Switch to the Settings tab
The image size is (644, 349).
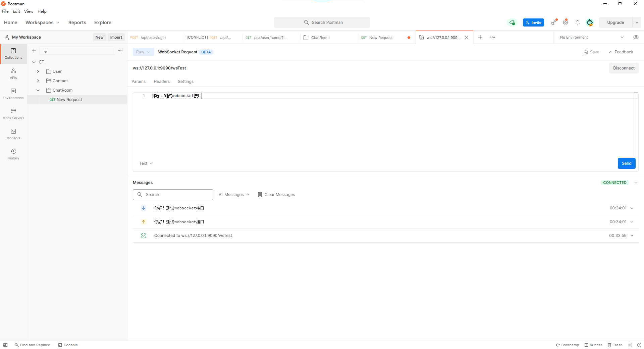(x=185, y=82)
